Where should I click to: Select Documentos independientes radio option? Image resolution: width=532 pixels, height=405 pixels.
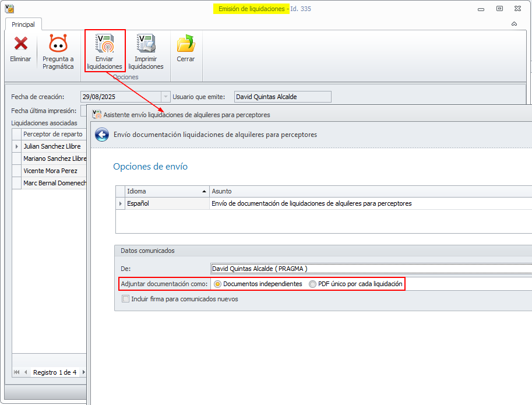pyautogui.click(x=217, y=284)
